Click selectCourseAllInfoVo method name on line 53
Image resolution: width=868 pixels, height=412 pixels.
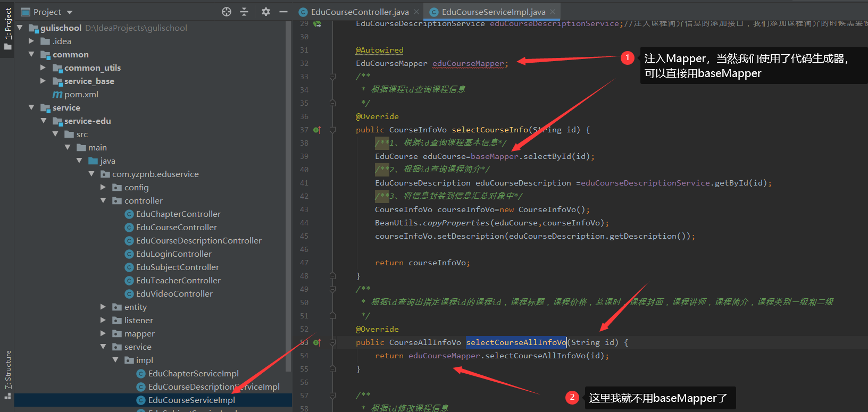pyautogui.click(x=516, y=342)
